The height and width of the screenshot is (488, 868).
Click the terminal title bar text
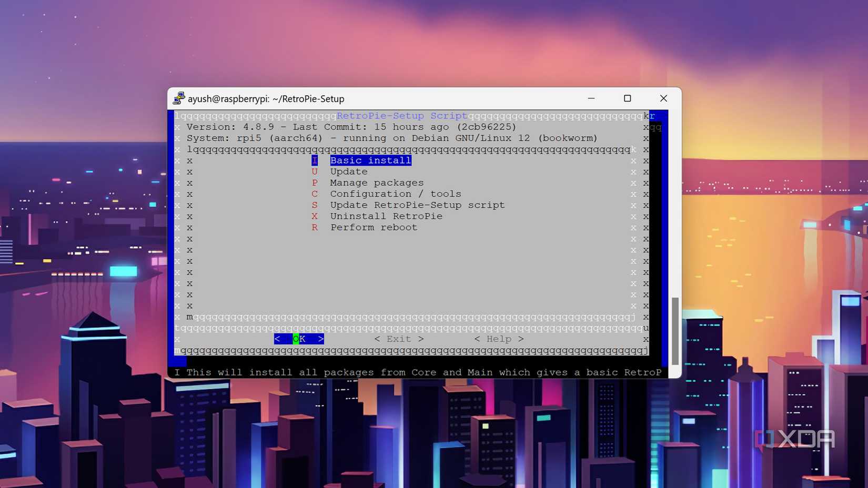coord(266,98)
